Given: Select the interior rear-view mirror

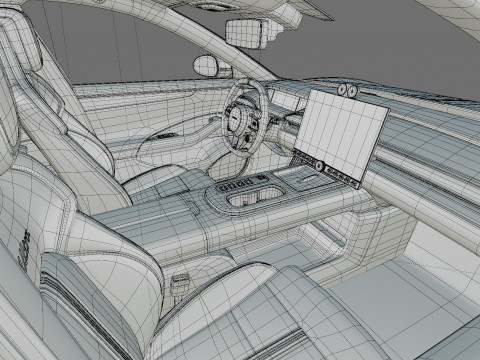Looking at the screenshot, I should 247,33.
